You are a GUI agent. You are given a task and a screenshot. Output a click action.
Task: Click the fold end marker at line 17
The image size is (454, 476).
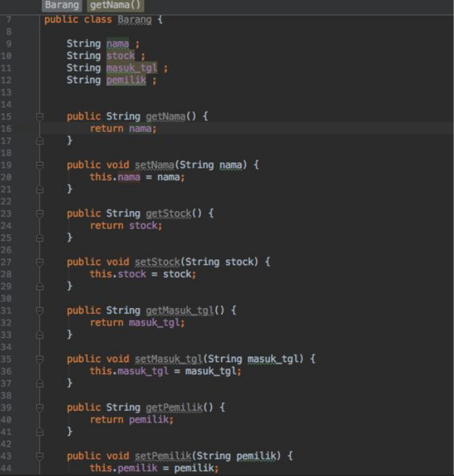[x=40, y=141]
